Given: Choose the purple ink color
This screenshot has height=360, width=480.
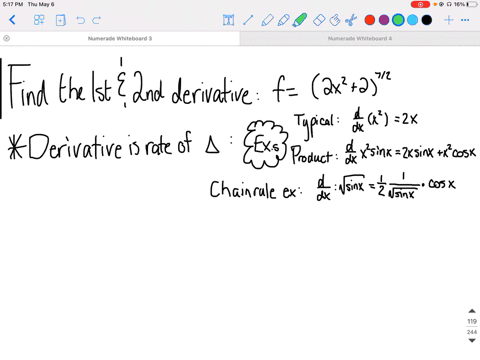Looking at the screenshot, I should [x=384, y=20].
